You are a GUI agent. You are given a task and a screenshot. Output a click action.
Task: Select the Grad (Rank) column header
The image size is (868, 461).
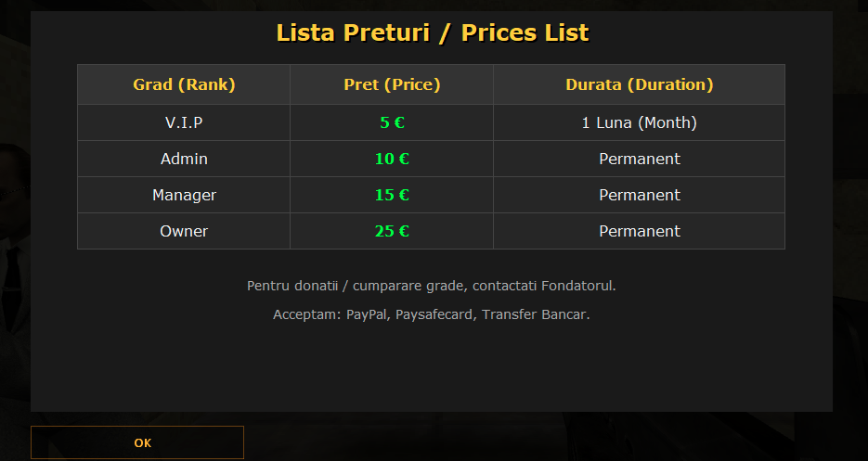click(x=184, y=84)
